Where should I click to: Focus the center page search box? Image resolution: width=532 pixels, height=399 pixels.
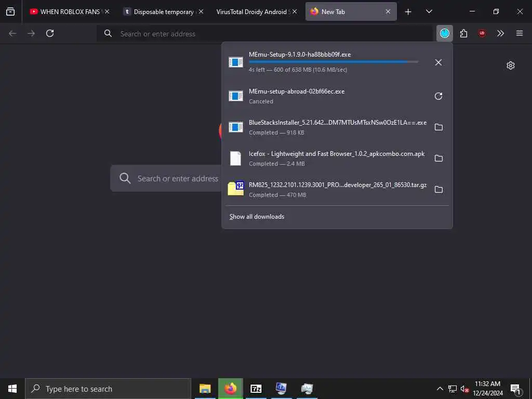point(166,179)
